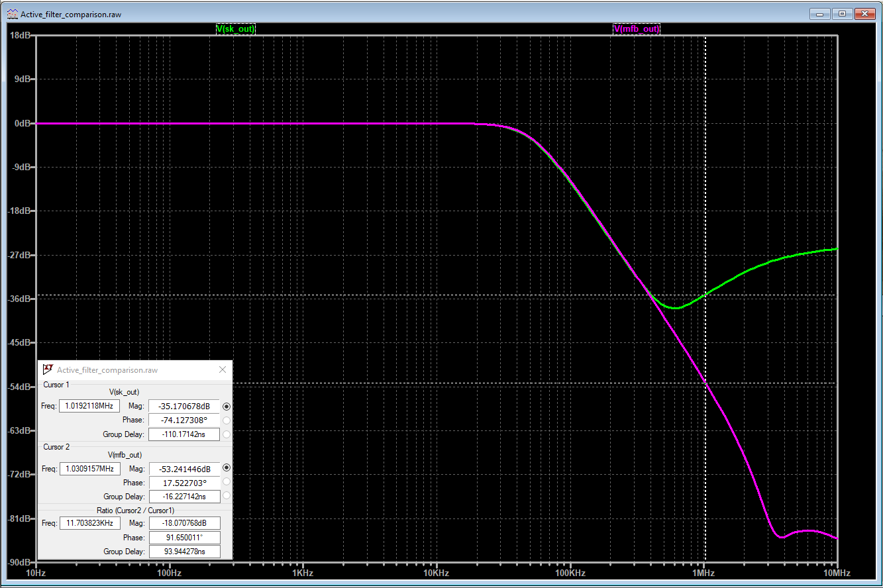
Task: Click the V(sk_out) heading under Cursor 1
Action: click(x=124, y=392)
